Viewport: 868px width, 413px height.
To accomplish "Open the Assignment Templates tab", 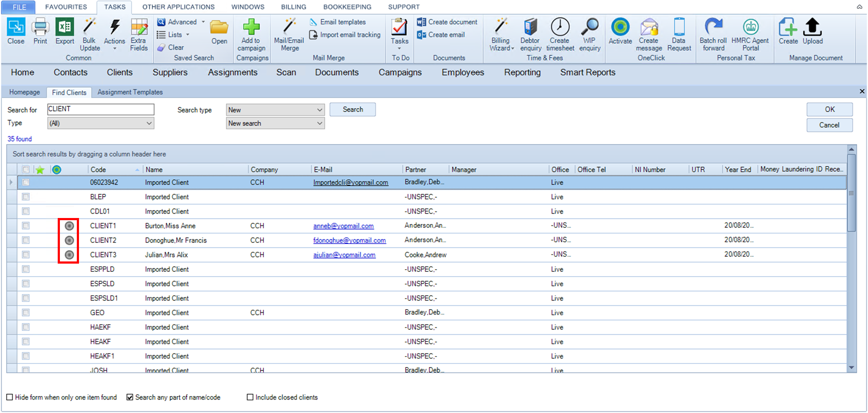I will click(130, 92).
